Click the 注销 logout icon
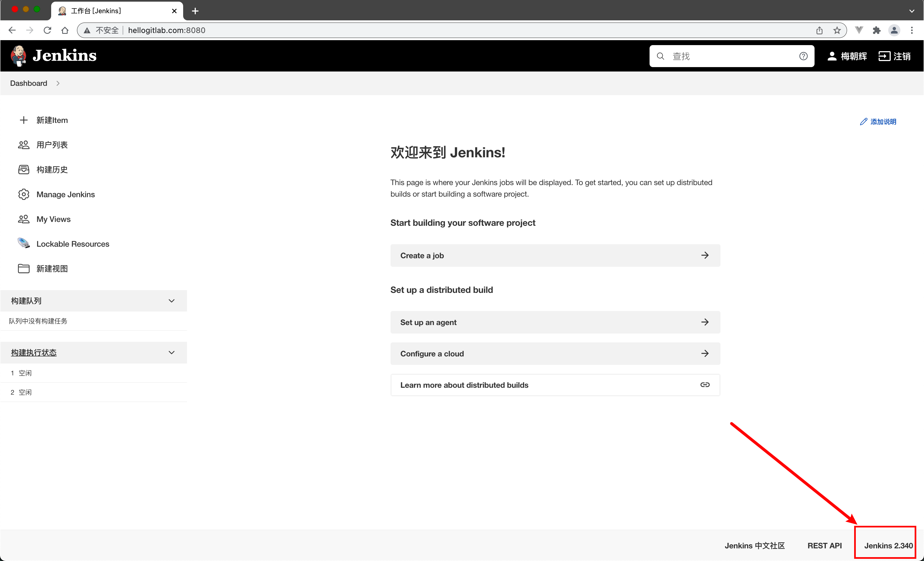 click(x=884, y=56)
